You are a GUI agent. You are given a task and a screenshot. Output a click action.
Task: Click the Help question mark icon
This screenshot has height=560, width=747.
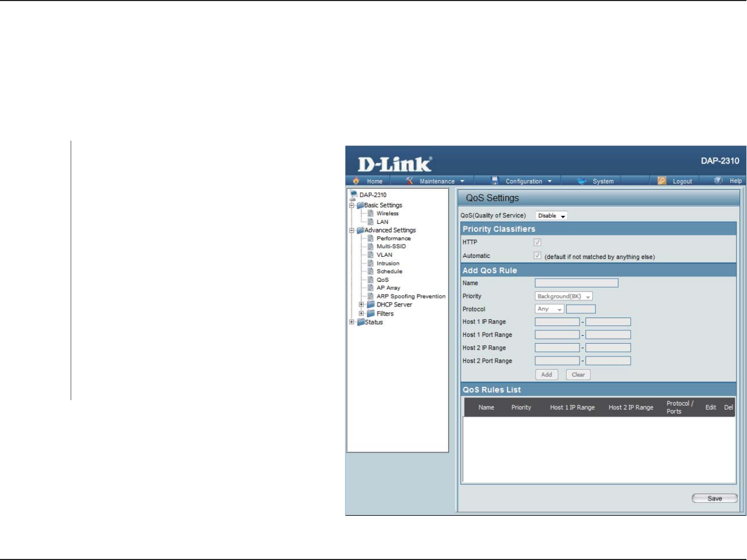tap(719, 181)
